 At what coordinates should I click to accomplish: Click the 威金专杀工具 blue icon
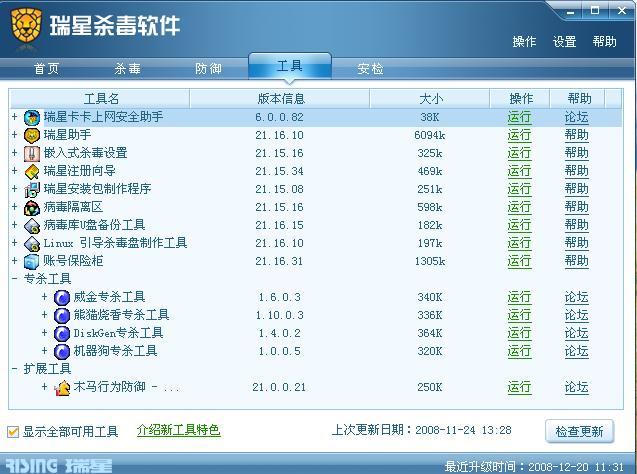point(62,298)
